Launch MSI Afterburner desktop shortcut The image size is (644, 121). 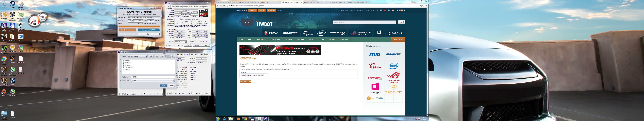click(13, 71)
